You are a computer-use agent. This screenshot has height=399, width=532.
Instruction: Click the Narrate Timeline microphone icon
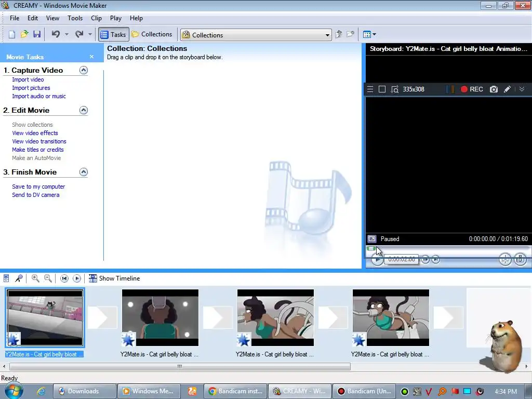point(19,278)
